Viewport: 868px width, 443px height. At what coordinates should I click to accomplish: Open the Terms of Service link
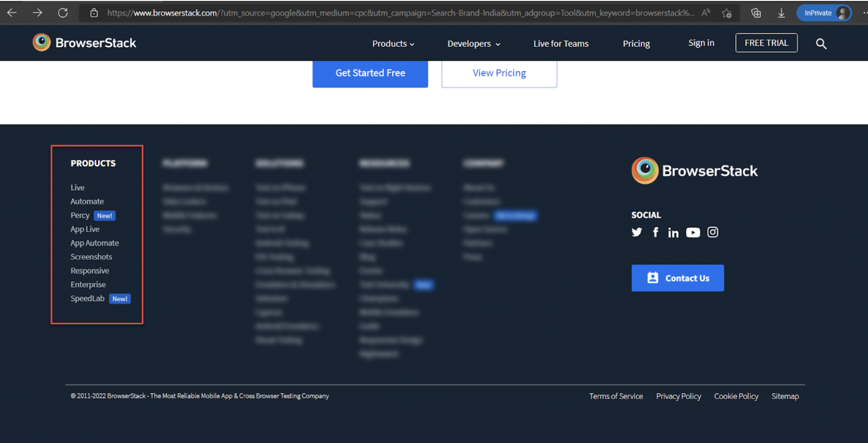(616, 396)
